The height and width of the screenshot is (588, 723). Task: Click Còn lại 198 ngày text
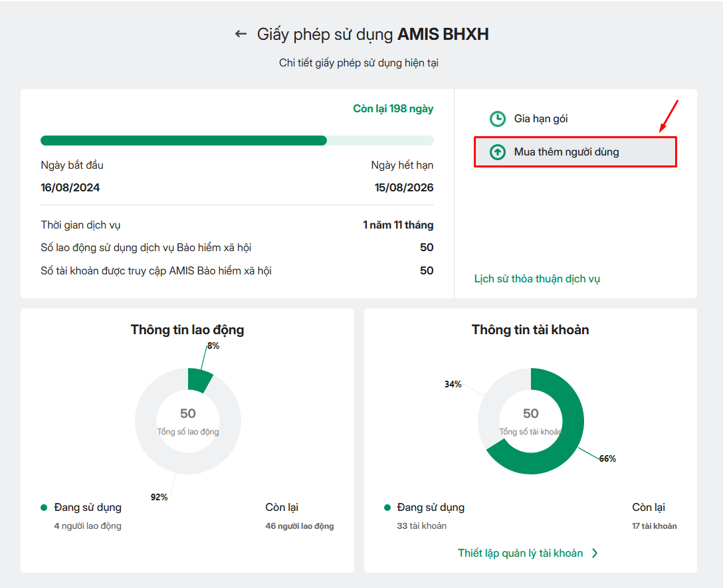[x=393, y=109]
